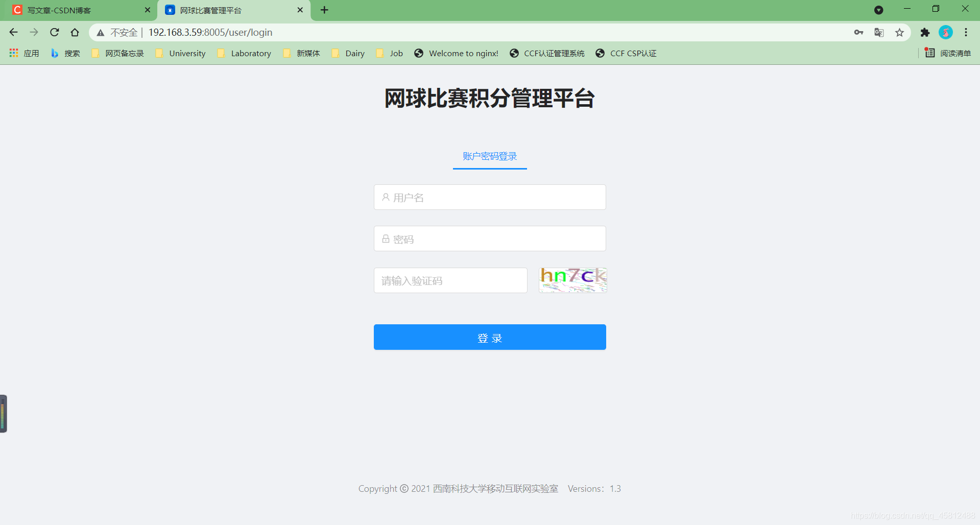
Task: Open the Chrome profile avatar
Action: click(945, 32)
